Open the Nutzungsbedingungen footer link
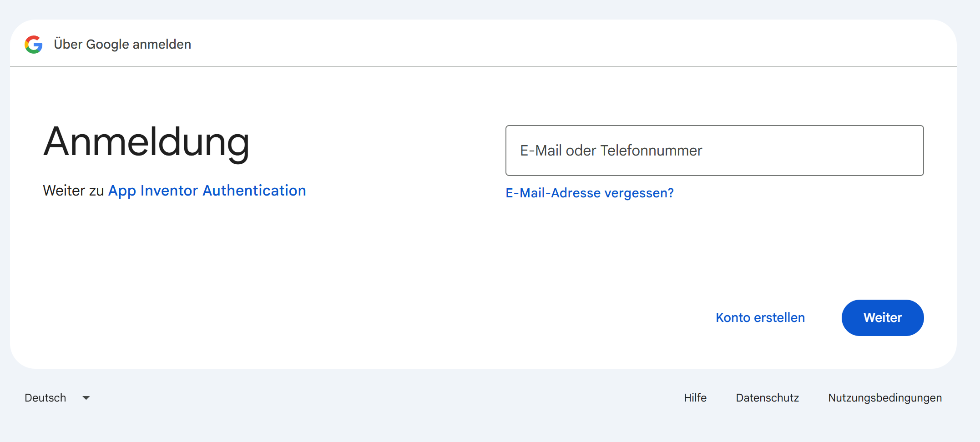The width and height of the screenshot is (980, 442). [x=885, y=398]
